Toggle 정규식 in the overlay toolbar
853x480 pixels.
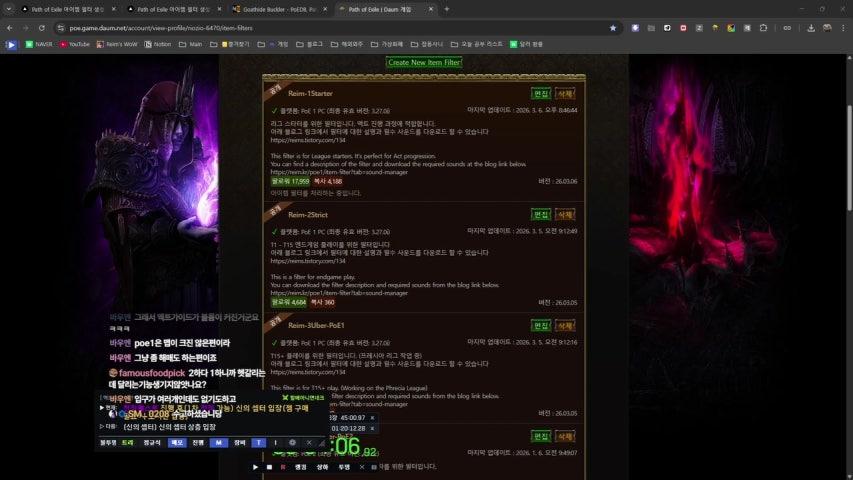click(x=152, y=443)
